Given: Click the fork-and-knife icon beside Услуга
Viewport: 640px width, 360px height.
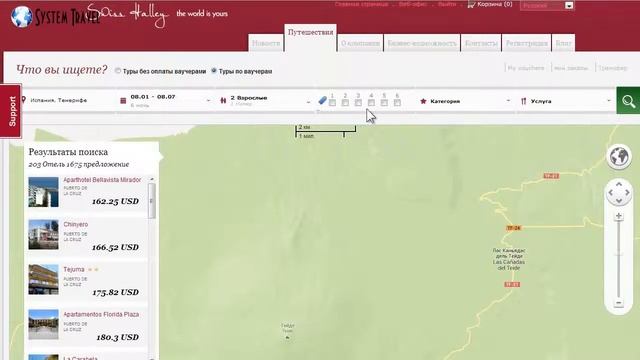Looking at the screenshot, I should click(523, 101).
